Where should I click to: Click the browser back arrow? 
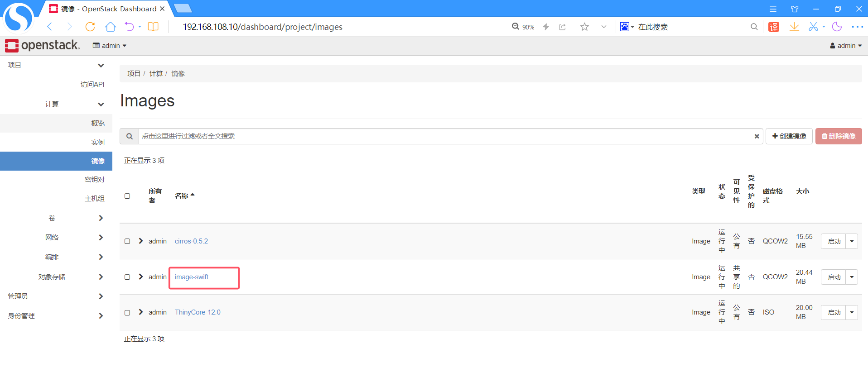point(50,27)
